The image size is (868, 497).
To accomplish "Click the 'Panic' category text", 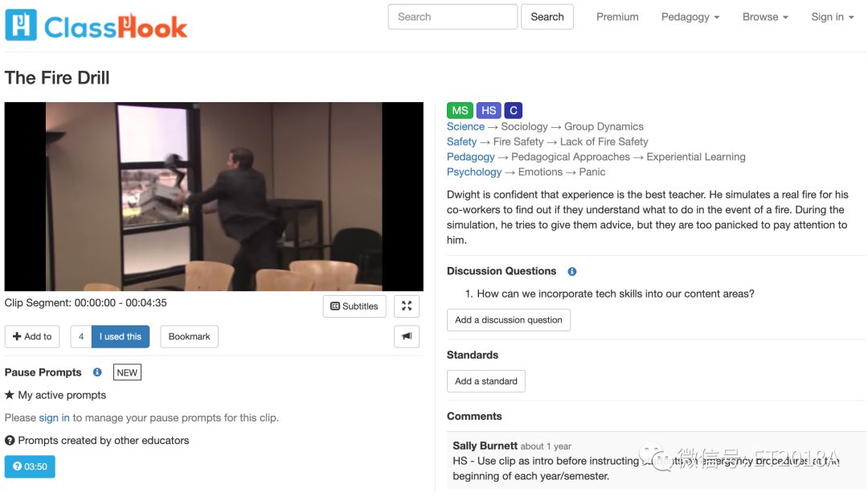I will [592, 172].
